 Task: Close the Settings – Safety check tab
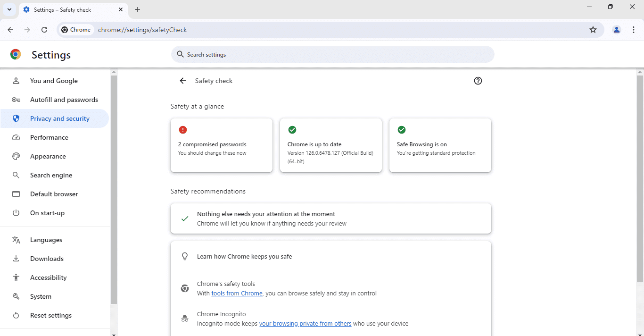tap(121, 9)
